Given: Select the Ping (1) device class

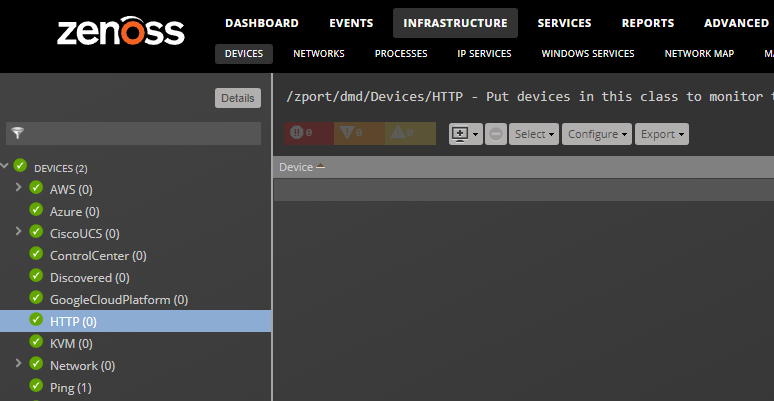Looking at the screenshot, I should click(x=71, y=388).
